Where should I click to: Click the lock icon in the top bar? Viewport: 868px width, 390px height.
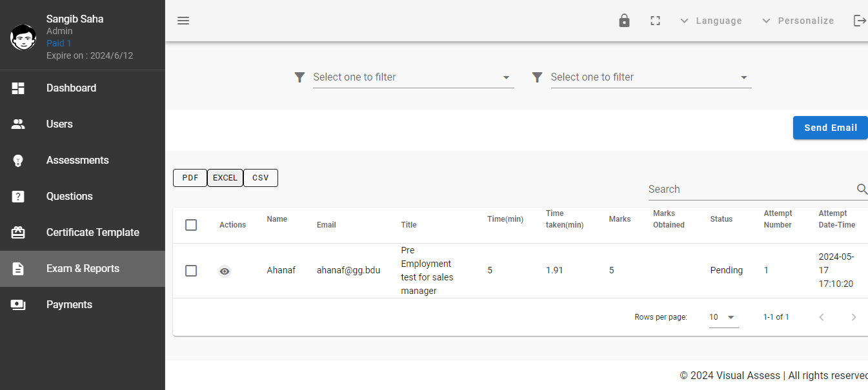point(624,20)
